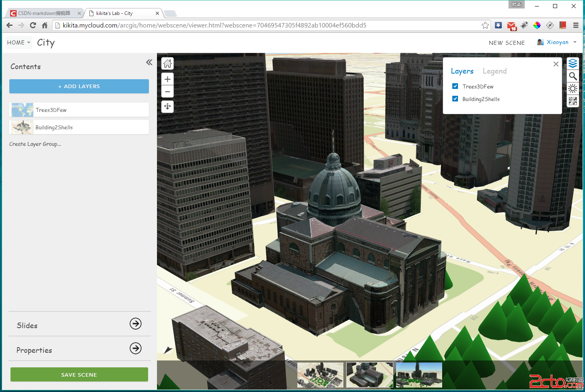This screenshot has width=585, height=392.
Task: Select the Trees3DFew layer in Contents
Action: point(79,110)
